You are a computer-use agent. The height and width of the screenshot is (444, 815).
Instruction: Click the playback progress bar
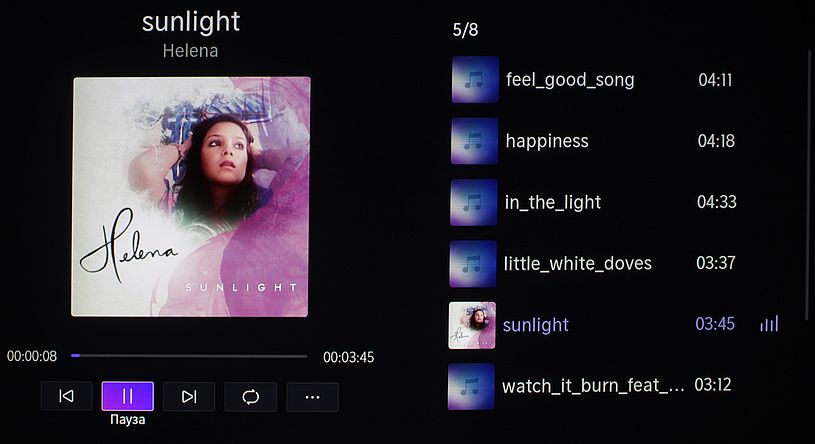[x=189, y=356]
